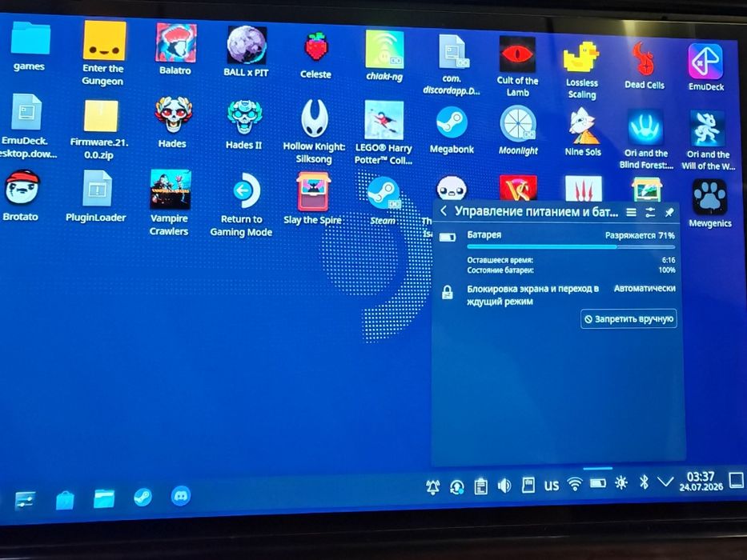
Task: Open the file manager folder in taskbar
Action: point(104,499)
